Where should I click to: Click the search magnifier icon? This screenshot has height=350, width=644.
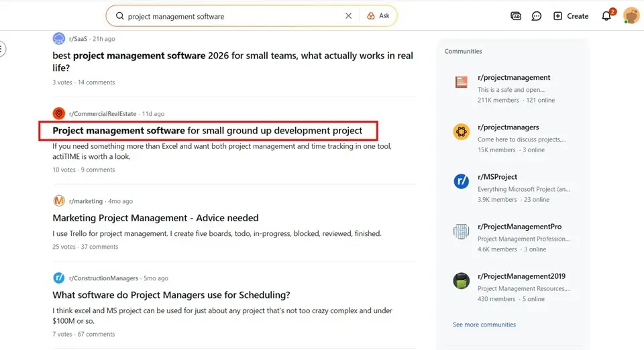(119, 16)
